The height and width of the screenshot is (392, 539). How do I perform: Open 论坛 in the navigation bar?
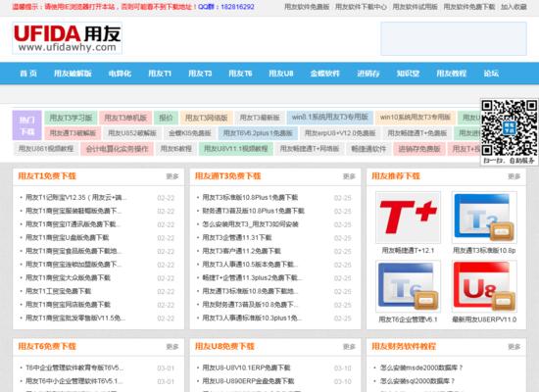coord(491,73)
